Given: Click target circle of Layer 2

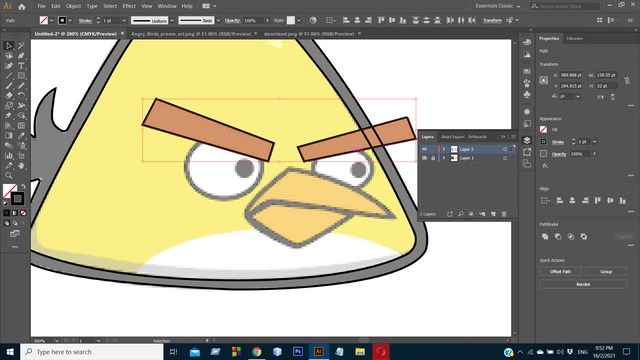Looking at the screenshot, I should tap(505, 149).
